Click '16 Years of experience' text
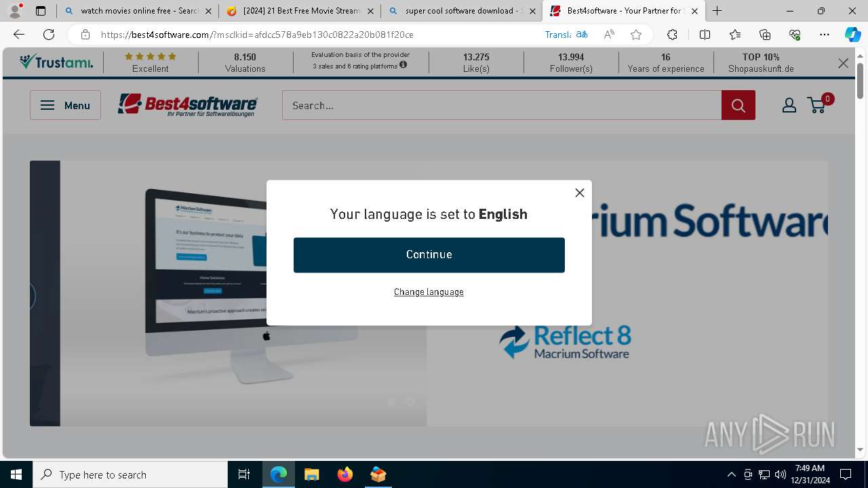This screenshot has width=868, height=488. point(666,62)
